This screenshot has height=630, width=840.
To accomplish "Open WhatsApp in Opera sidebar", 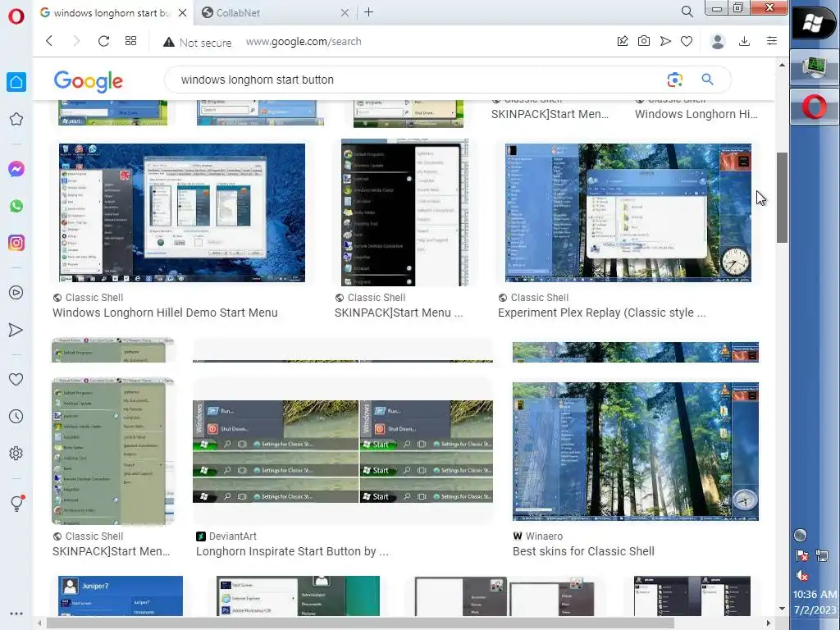I will (16, 206).
